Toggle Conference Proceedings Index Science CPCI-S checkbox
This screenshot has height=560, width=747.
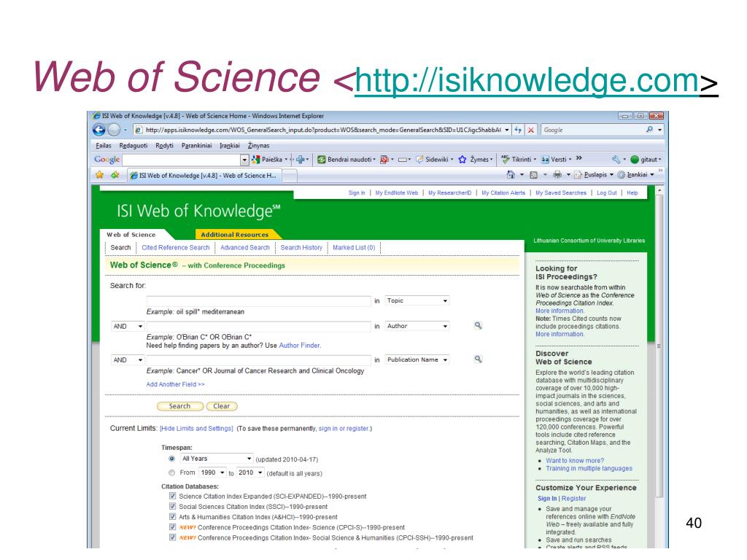(172, 526)
